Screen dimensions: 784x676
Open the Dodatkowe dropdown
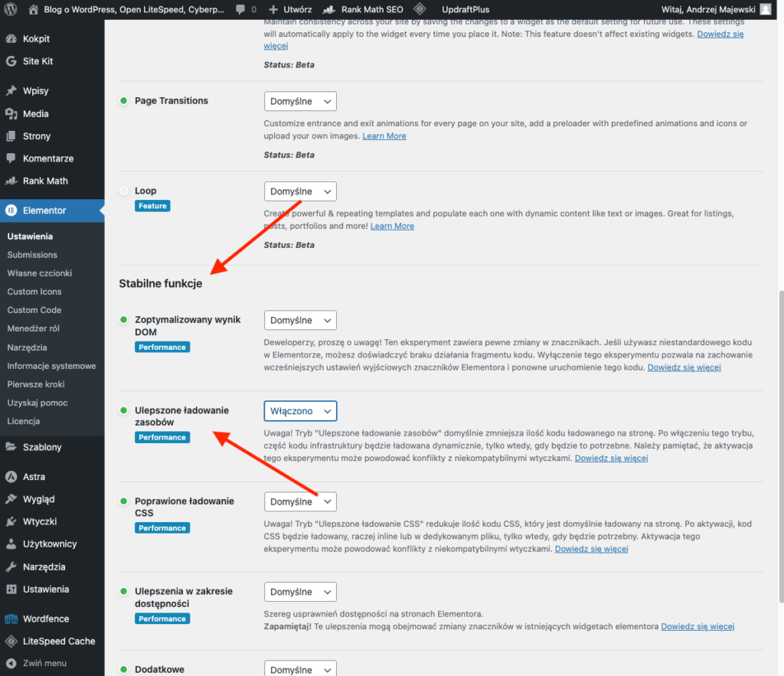[x=300, y=669]
